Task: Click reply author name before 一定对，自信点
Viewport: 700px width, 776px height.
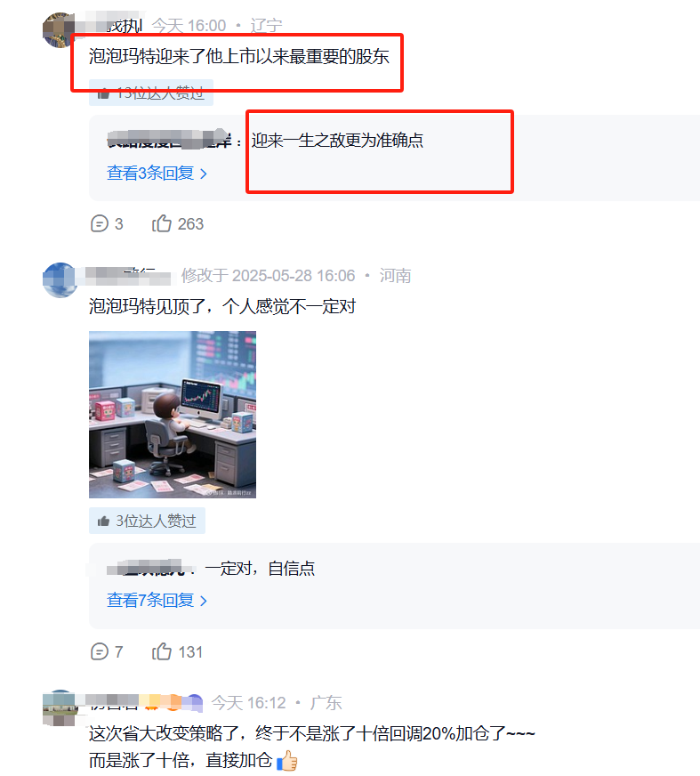Action: click(x=147, y=568)
